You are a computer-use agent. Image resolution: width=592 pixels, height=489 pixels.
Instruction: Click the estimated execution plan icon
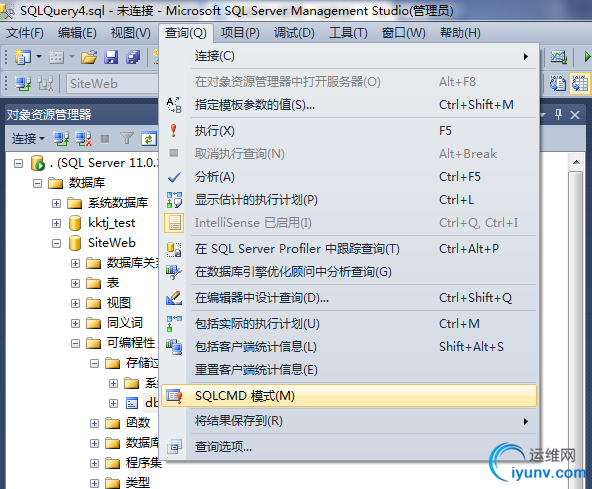pos(174,200)
